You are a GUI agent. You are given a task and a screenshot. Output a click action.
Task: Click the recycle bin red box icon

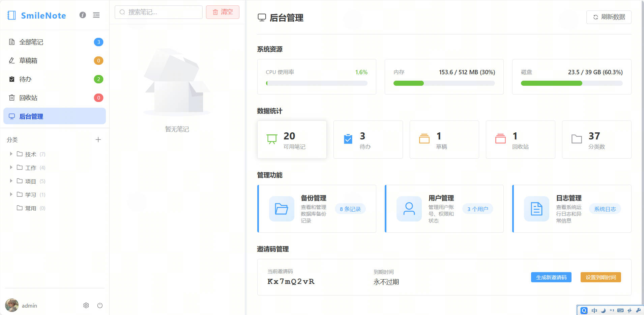(x=500, y=139)
